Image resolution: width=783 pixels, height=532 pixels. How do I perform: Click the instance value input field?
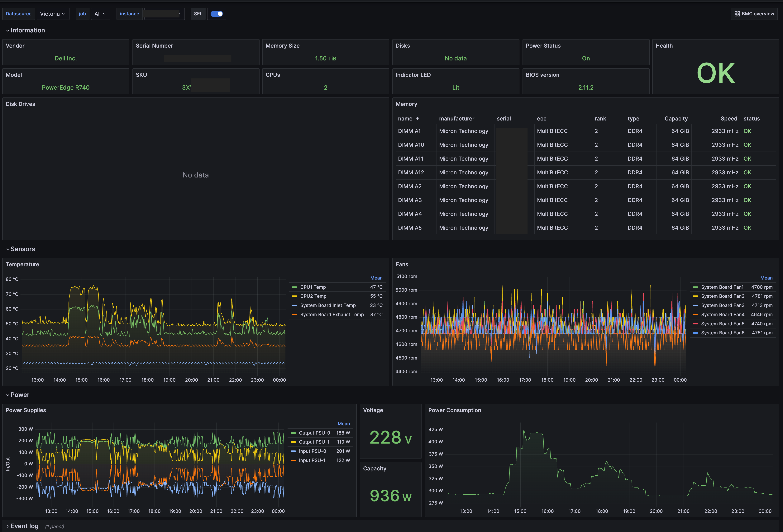pos(164,14)
